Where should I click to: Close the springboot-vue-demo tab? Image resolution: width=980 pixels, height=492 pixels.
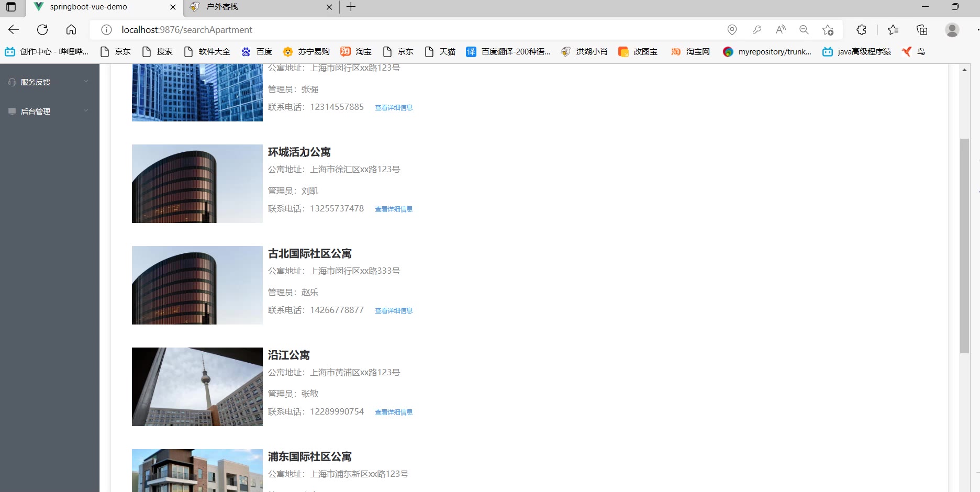pos(173,7)
